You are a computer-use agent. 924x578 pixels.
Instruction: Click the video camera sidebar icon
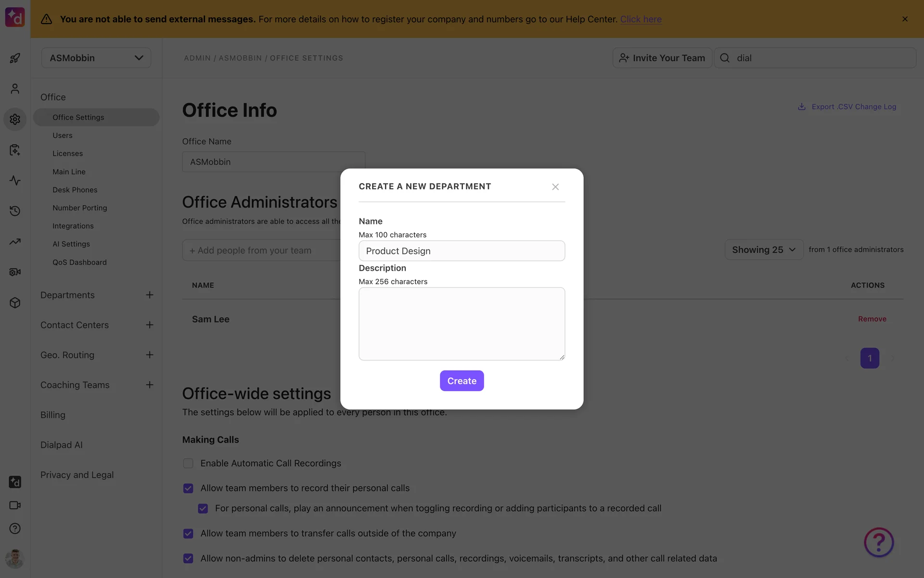15,505
